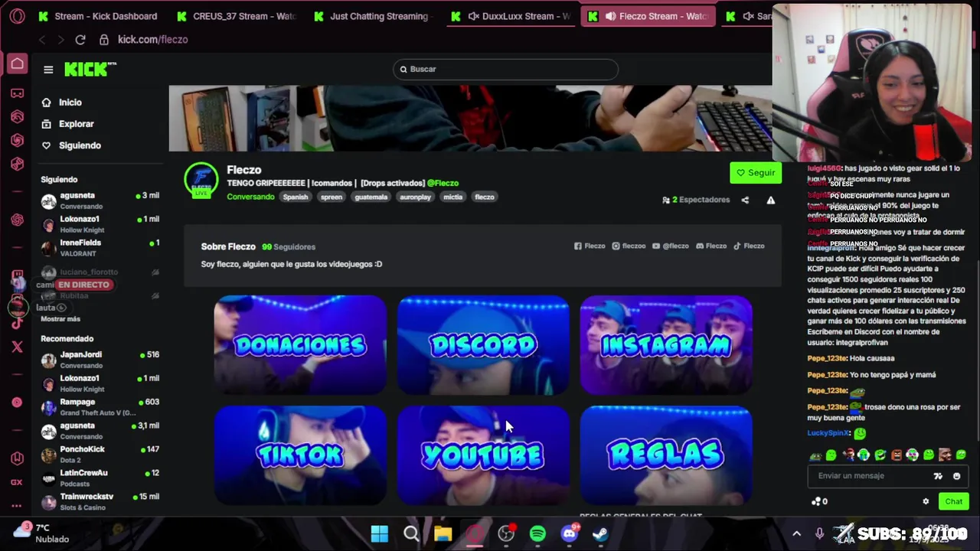This screenshot has height=551, width=980.
Task: Open Windows taskbar search
Action: coord(411,533)
